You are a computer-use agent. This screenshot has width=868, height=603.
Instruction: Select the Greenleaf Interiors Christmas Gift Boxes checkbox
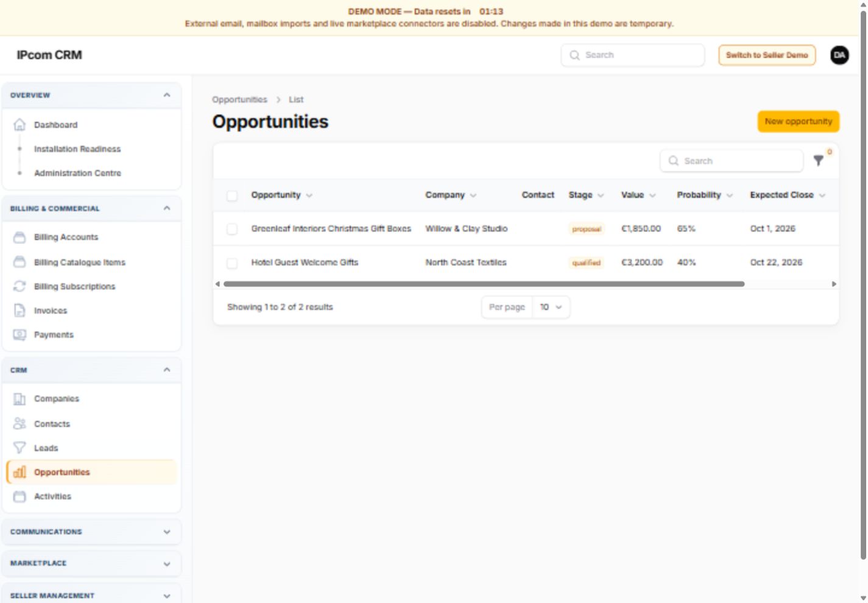tap(232, 229)
